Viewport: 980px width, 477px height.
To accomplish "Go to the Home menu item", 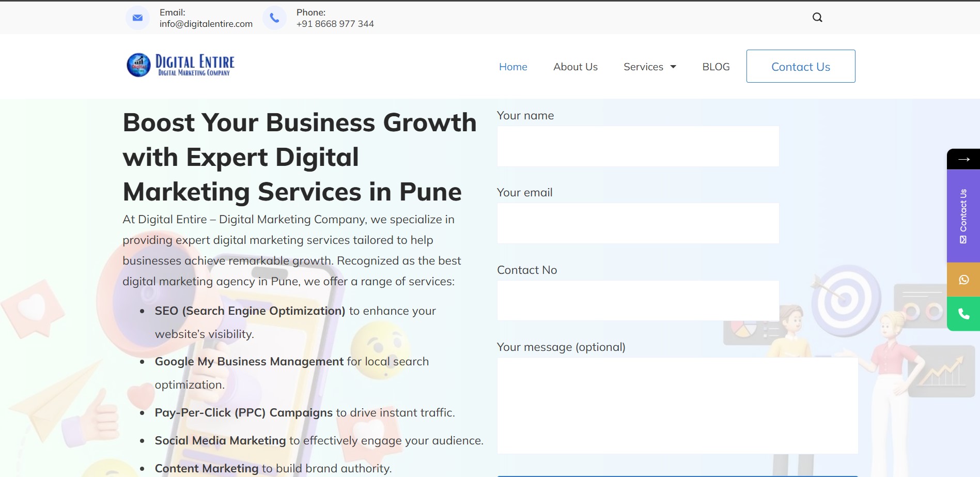I will tap(513, 67).
